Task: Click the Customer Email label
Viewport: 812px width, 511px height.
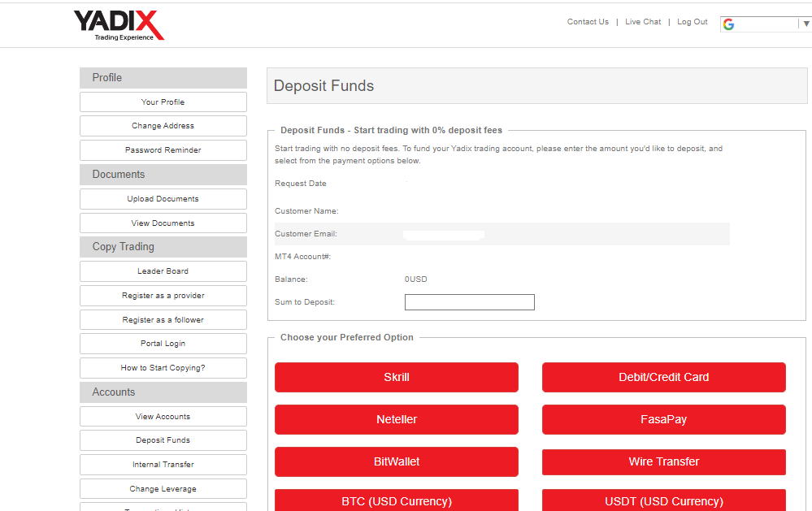Action: 306,234
